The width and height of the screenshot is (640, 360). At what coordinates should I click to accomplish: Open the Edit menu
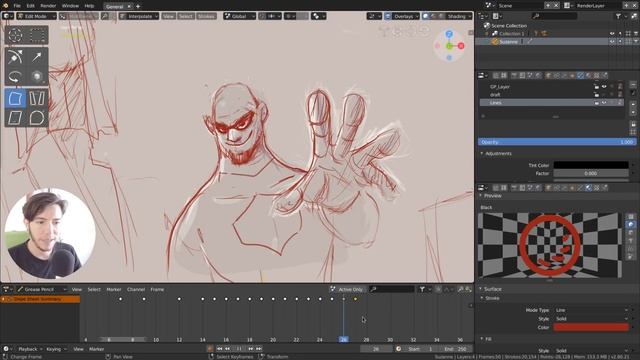(x=31, y=6)
